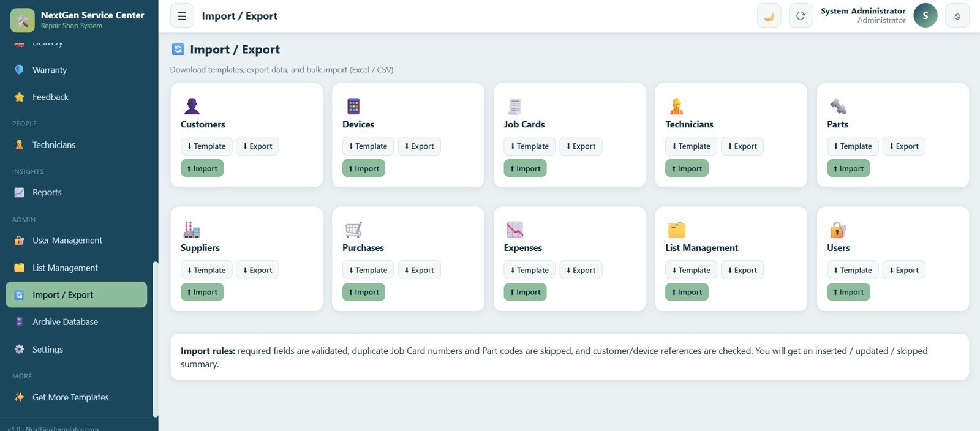
Task: Click the Settings gear sidebar icon
Action: pyautogui.click(x=19, y=350)
